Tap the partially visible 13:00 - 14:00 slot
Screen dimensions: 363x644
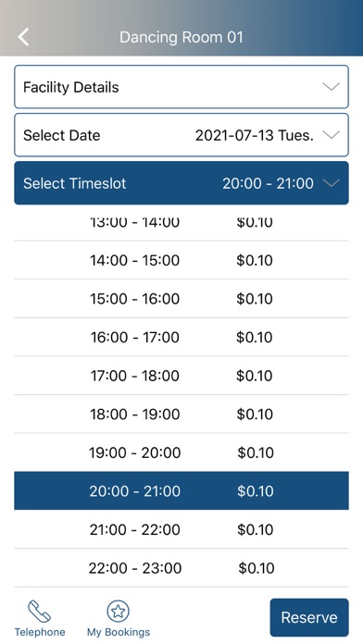[181, 223]
